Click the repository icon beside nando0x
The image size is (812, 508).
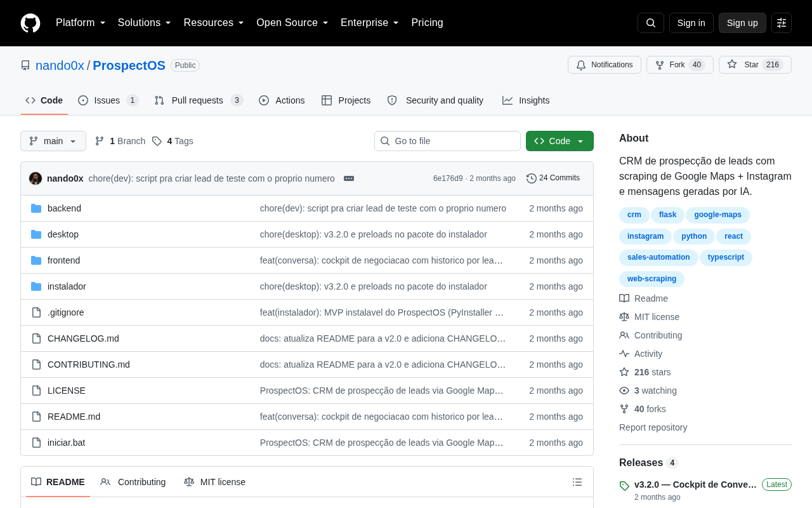point(25,65)
